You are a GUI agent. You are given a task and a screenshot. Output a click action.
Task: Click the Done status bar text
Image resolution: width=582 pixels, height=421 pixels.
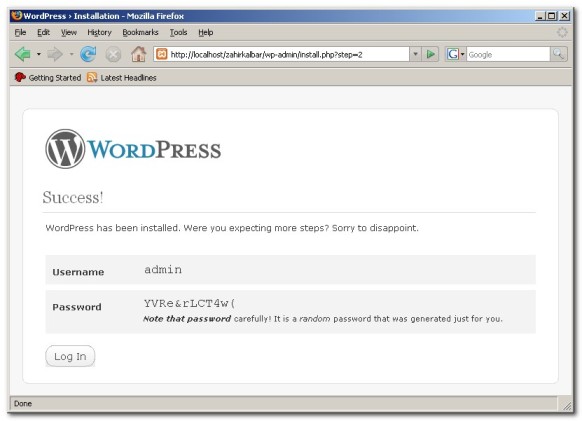[23, 404]
